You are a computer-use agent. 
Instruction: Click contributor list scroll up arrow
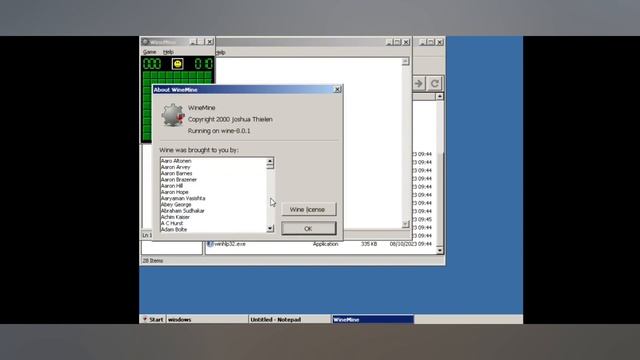(x=270, y=162)
